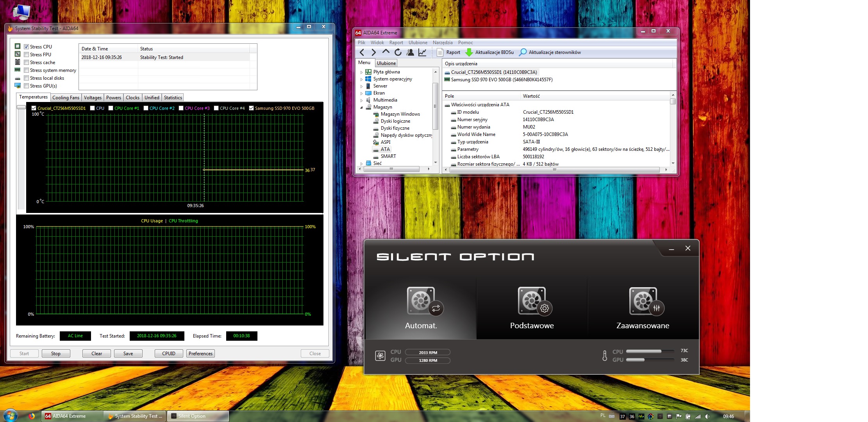Enable CPU Core #3 graph checkbox

181,108
